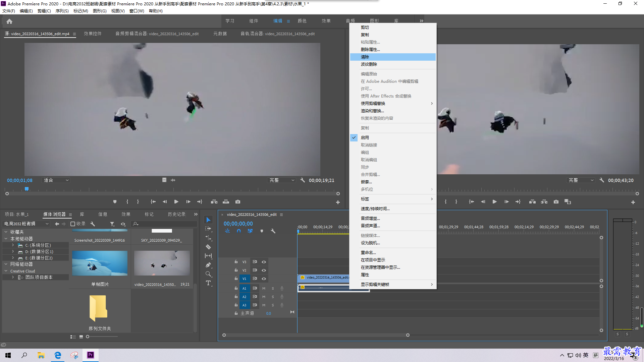This screenshot has width=644, height=362.
Task: Expand 使用剪辑替换 submenu
Action: click(393, 104)
